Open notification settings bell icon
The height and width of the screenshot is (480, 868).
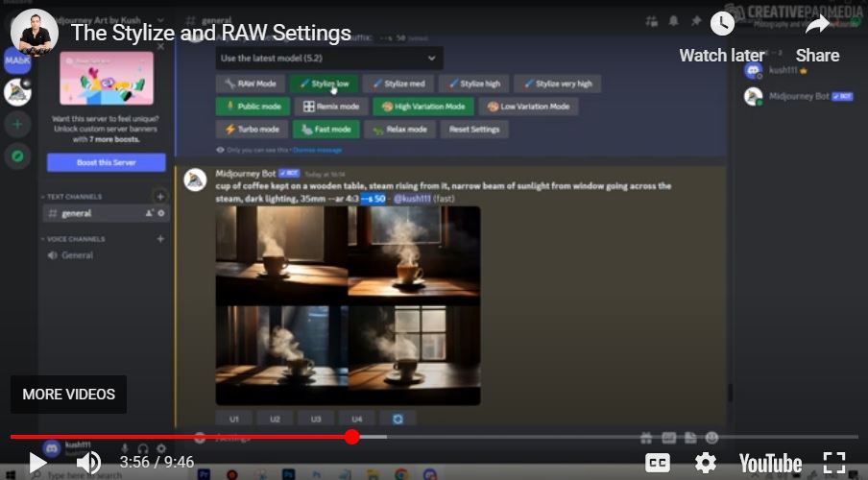tap(673, 21)
